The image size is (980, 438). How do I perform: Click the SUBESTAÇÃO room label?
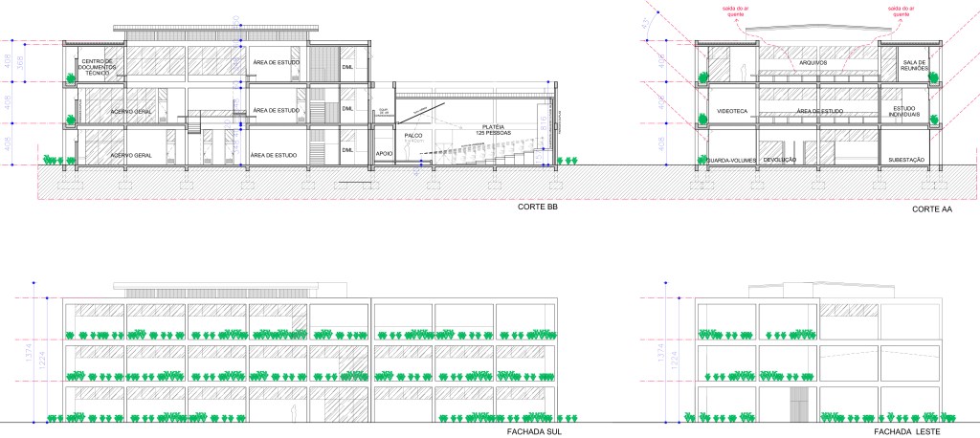click(908, 159)
